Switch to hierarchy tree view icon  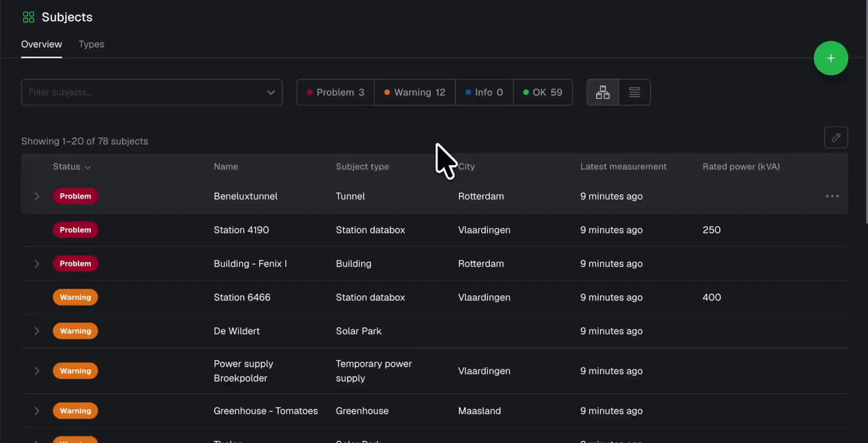coord(603,92)
